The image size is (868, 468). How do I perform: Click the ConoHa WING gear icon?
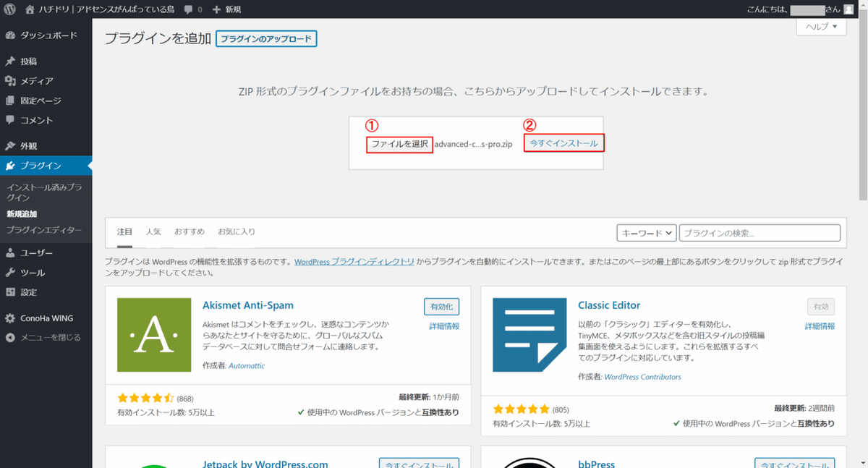tap(10, 318)
